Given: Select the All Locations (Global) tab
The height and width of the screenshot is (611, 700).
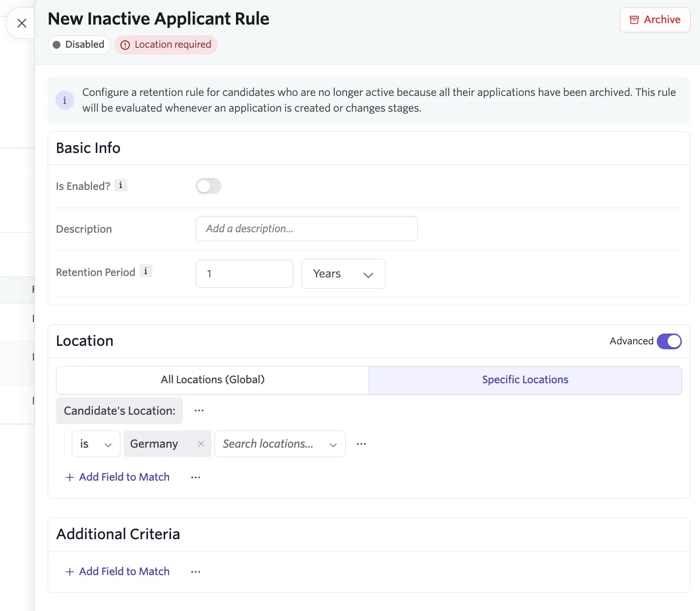Looking at the screenshot, I should click(x=212, y=380).
